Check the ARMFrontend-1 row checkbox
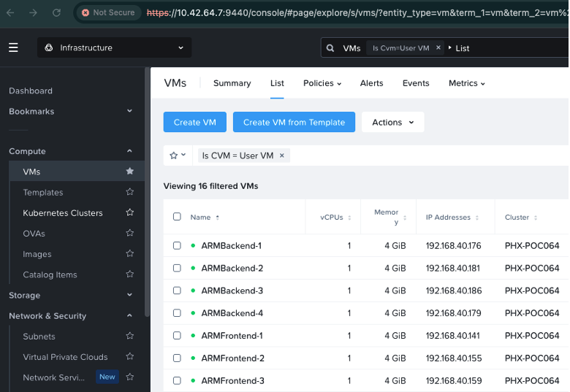570x392 pixels. click(x=177, y=336)
